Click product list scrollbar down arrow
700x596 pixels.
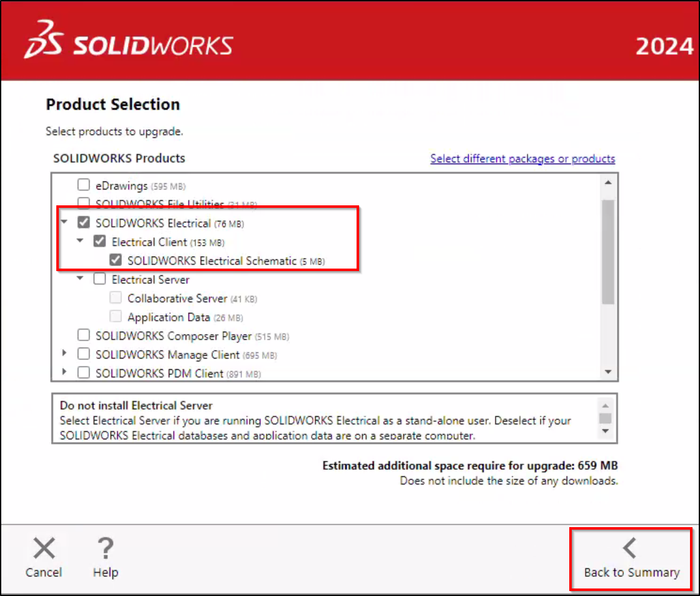(x=608, y=372)
